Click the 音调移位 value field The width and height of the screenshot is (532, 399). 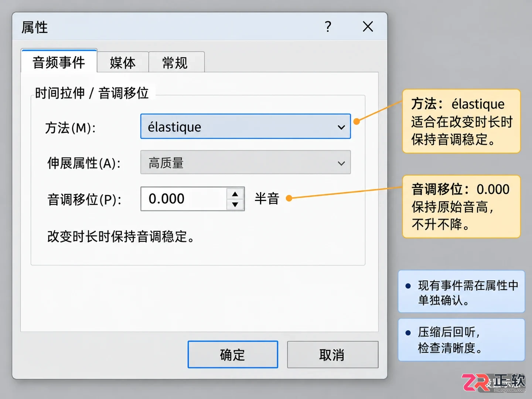click(184, 199)
